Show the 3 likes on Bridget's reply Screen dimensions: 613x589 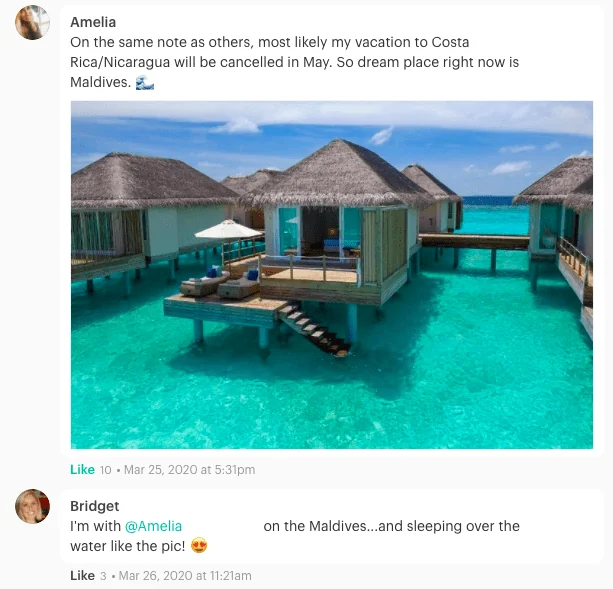point(103,576)
